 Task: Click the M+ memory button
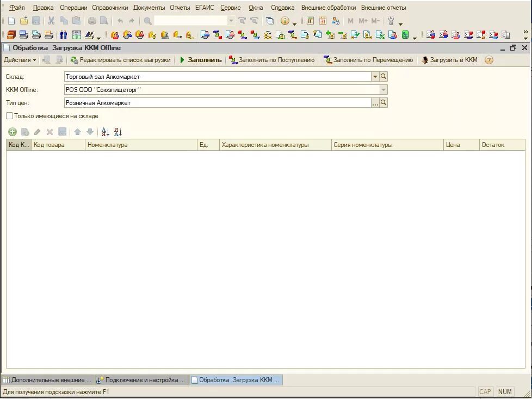[x=363, y=21]
